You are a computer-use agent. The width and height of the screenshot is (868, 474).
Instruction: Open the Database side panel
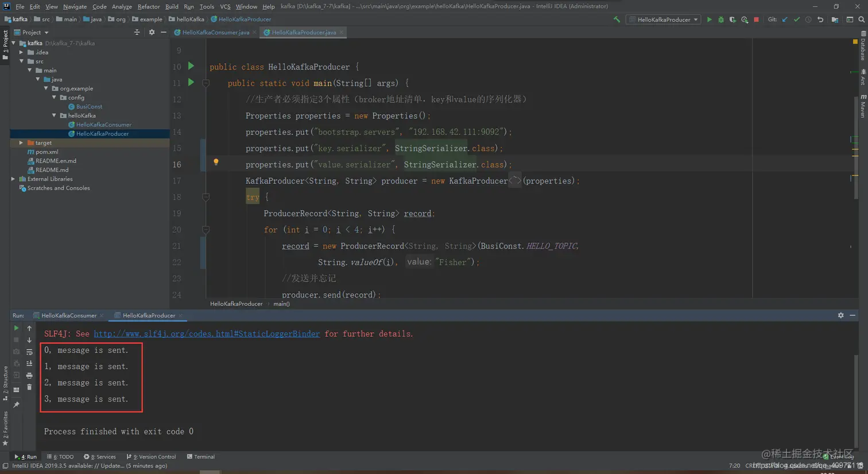click(862, 46)
